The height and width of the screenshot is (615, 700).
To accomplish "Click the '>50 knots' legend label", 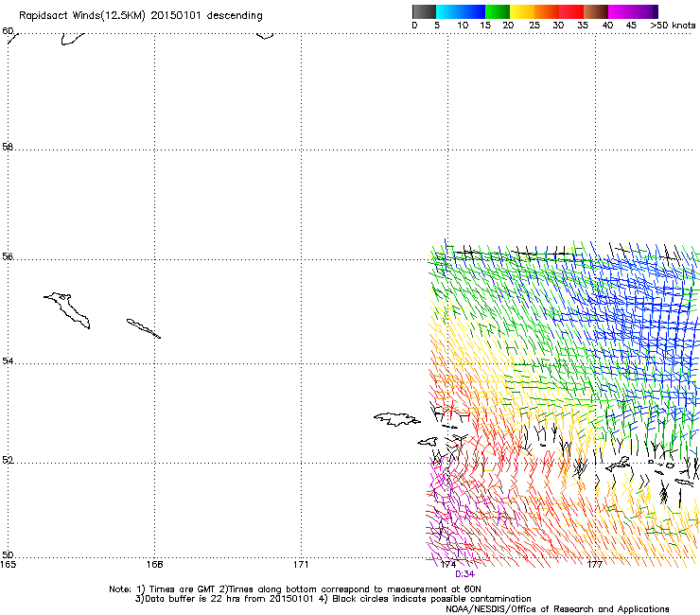I will tap(673, 26).
